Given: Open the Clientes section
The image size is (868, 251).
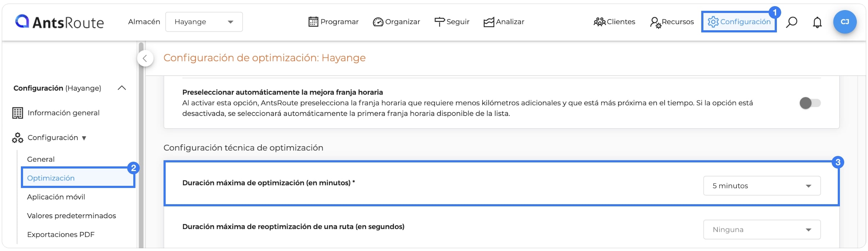Looking at the screenshot, I should coord(614,22).
